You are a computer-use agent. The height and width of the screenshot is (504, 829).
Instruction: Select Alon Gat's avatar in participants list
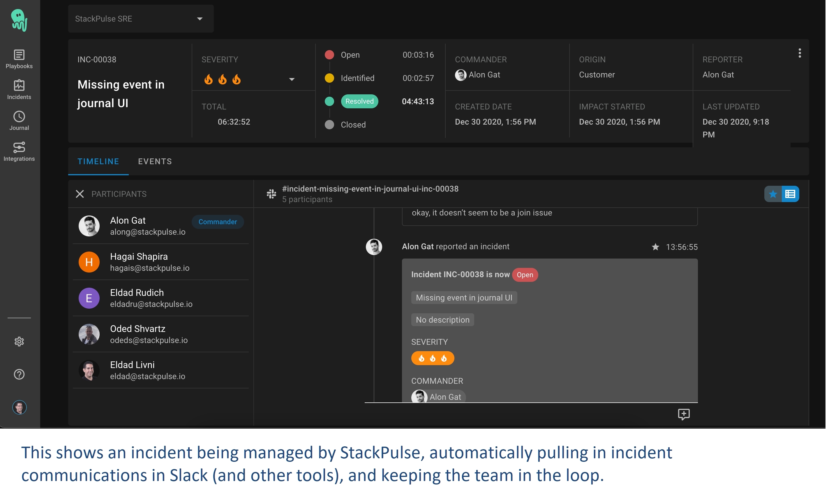coord(89,226)
